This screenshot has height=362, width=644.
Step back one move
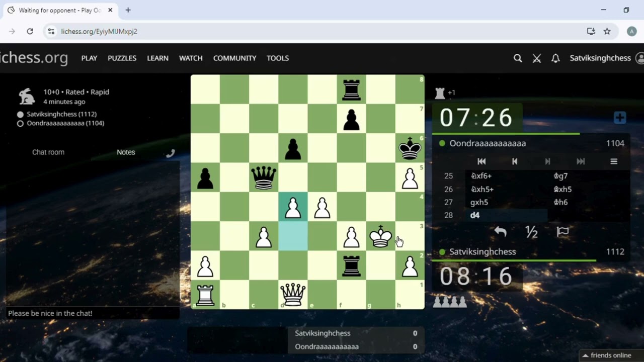point(514,161)
